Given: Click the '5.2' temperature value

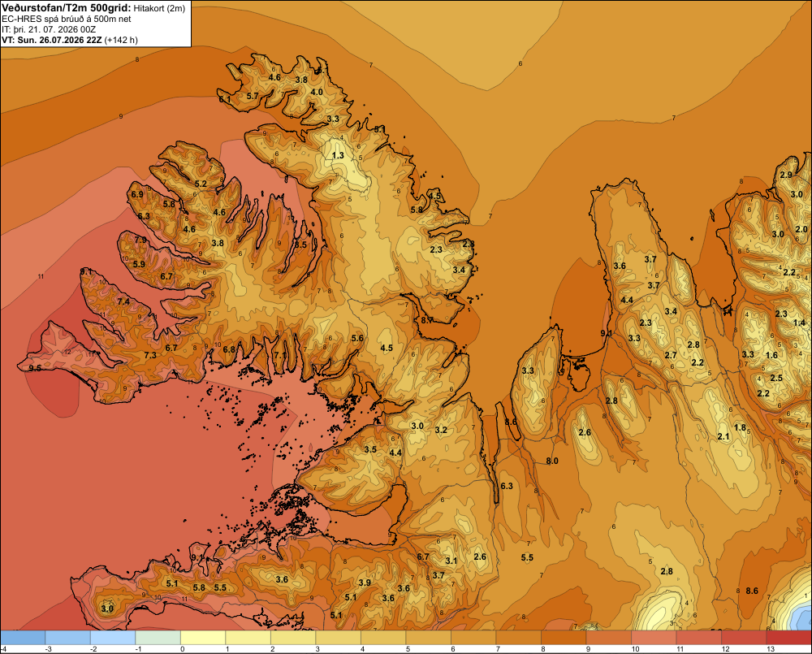Looking at the screenshot, I should click(x=201, y=184).
